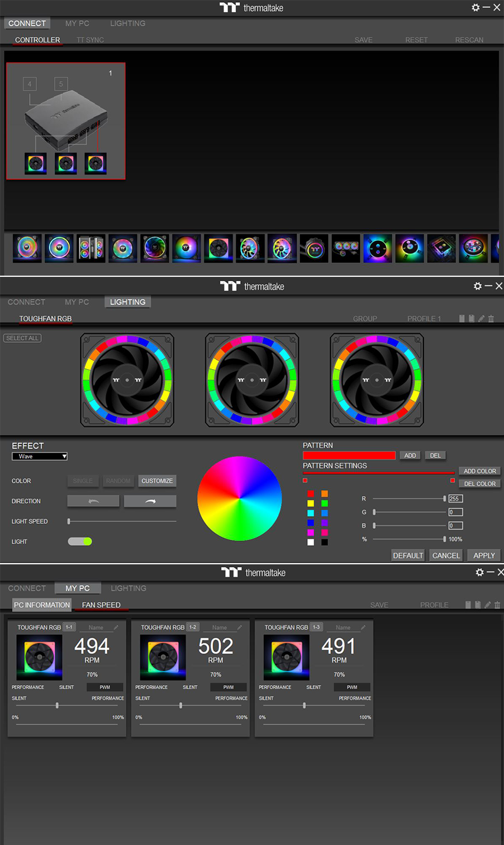
Task: Open FAN SPEED subtab
Action: (x=101, y=605)
